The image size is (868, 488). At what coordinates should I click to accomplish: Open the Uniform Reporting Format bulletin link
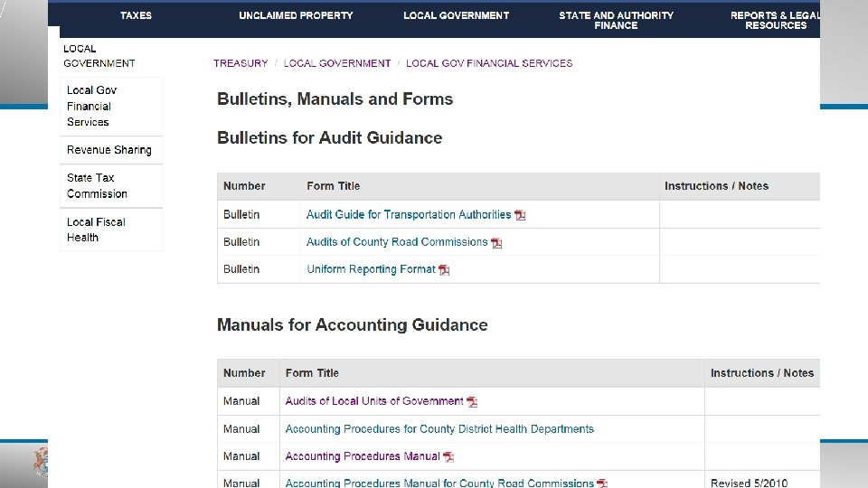click(x=371, y=269)
